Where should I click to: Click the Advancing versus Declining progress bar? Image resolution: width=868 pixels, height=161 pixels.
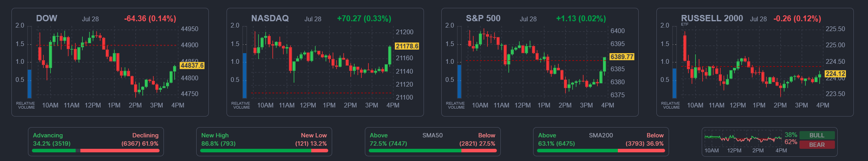point(96,150)
